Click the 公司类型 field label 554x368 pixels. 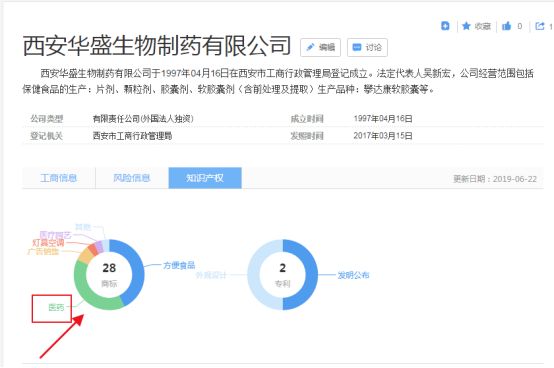point(47,119)
